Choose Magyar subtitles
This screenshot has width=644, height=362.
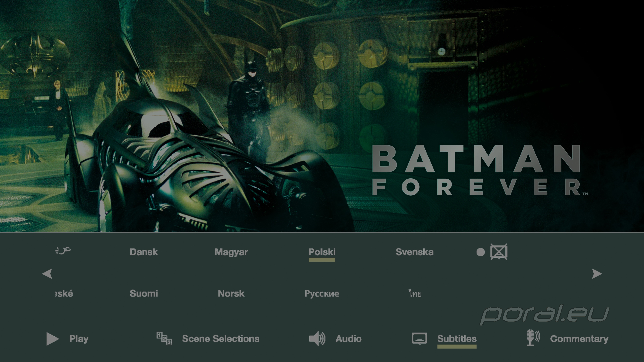click(231, 252)
